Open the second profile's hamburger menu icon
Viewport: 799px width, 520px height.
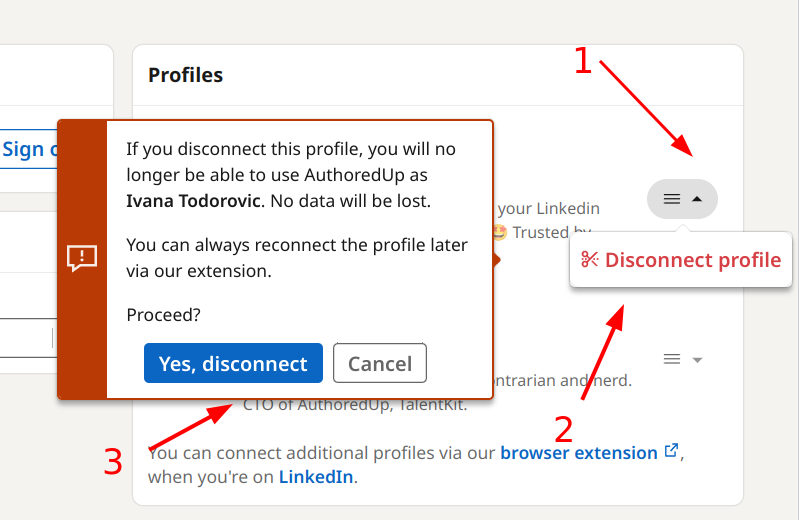tap(672, 359)
